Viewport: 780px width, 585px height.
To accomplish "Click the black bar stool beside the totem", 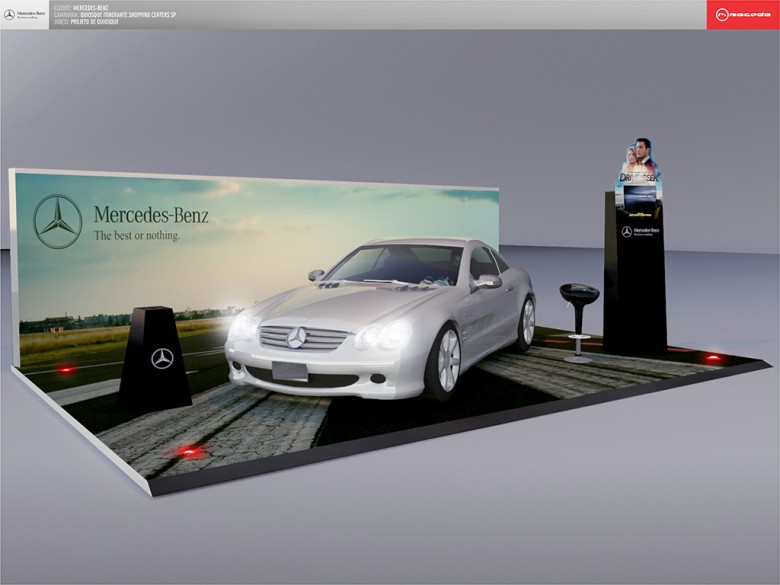I will (579, 322).
